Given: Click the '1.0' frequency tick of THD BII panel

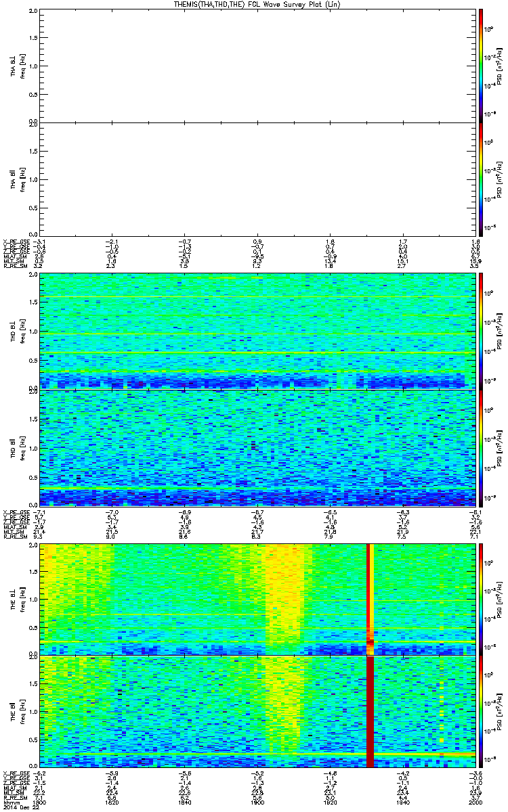Looking at the screenshot, I should point(33,447).
